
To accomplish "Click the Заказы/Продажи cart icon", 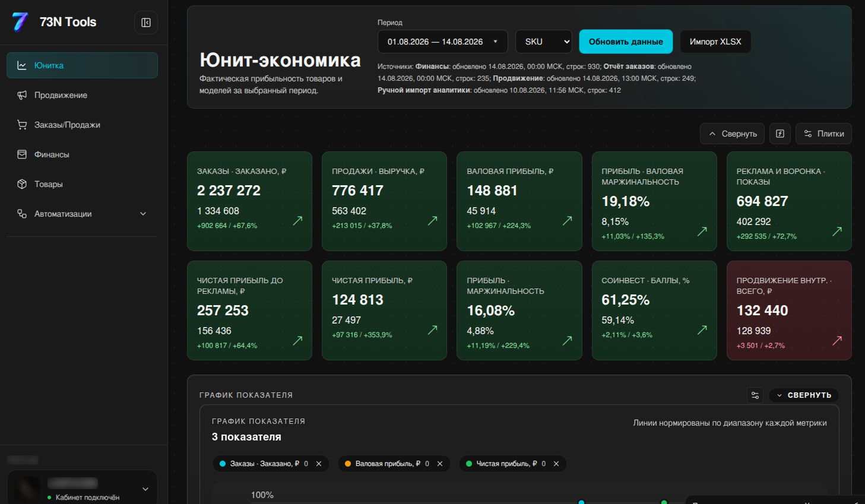I will [22, 125].
